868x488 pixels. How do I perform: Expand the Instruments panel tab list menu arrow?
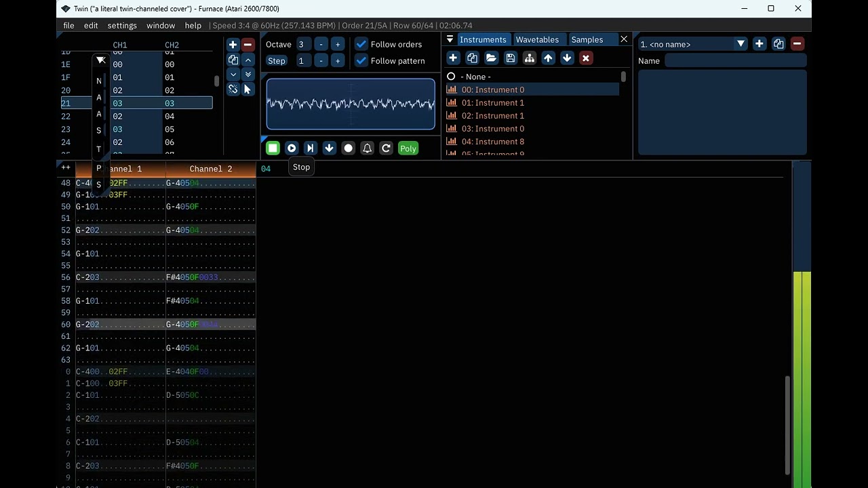pyautogui.click(x=450, y=39)
